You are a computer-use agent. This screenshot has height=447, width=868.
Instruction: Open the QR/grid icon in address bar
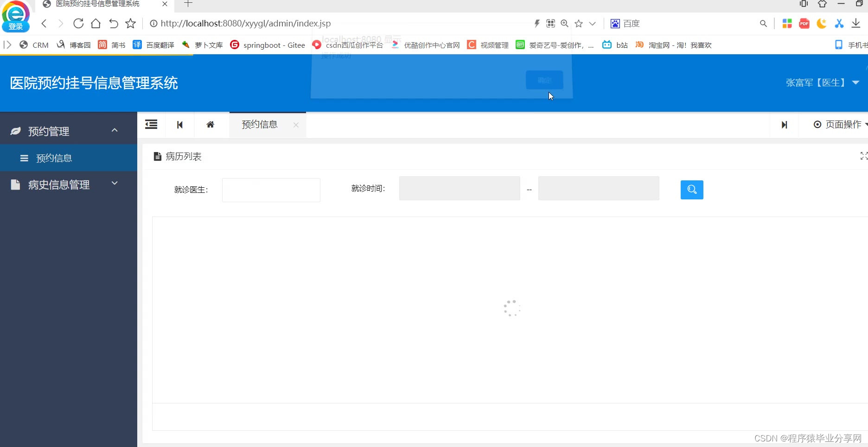pos(550,23)
